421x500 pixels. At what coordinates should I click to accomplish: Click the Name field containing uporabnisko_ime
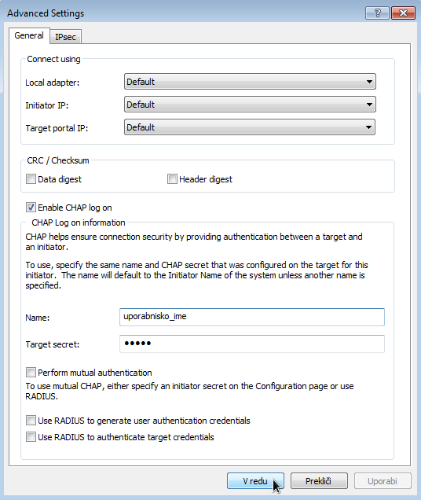click(x=252, y=317)
